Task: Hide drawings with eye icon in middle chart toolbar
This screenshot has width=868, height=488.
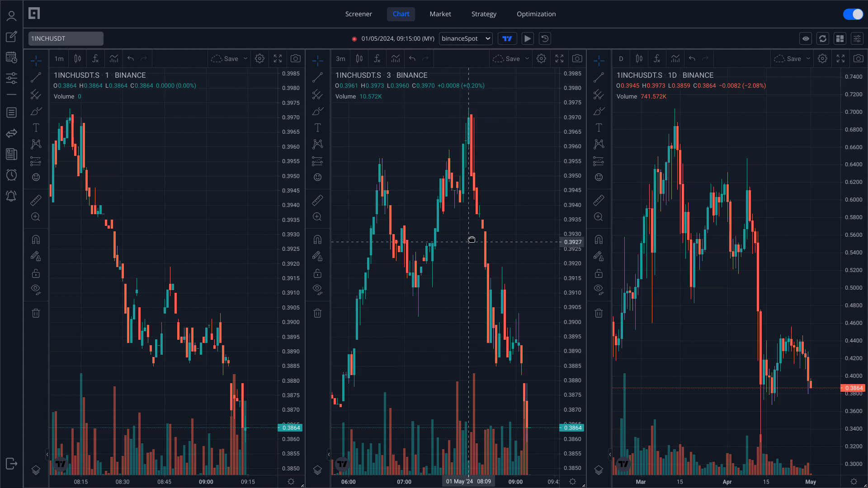Action: click(x=317, y=289)
